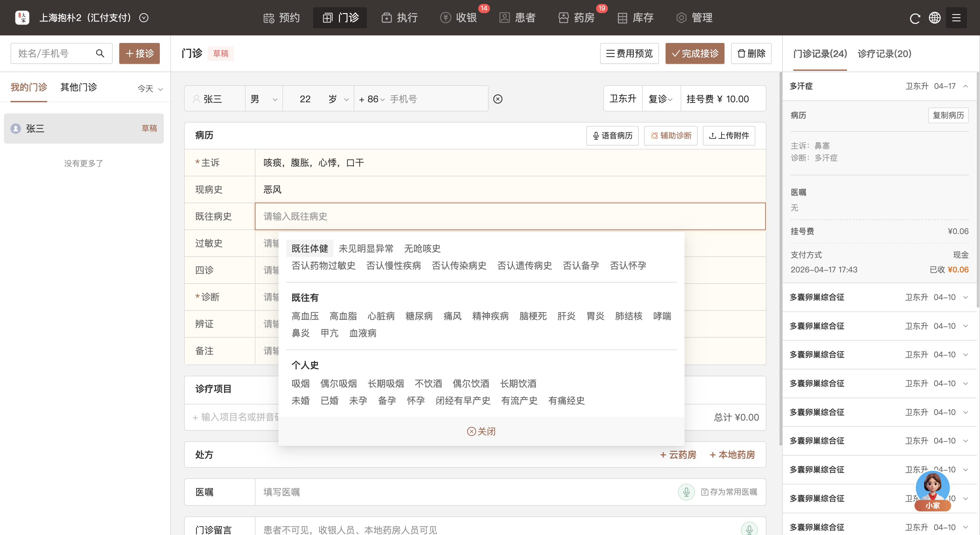Image resolution: width=980 pixels, height=535 pixels.
Task: Select the 既往体健 quick phrase tag
Action: pyautogui.click(x=310, y=248)
